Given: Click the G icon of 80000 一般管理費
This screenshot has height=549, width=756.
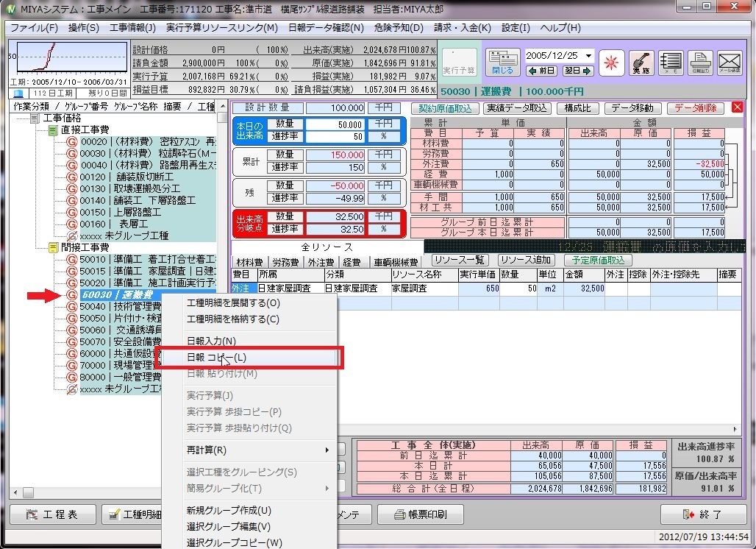Looking at the screenshot, I should (72, 378).
